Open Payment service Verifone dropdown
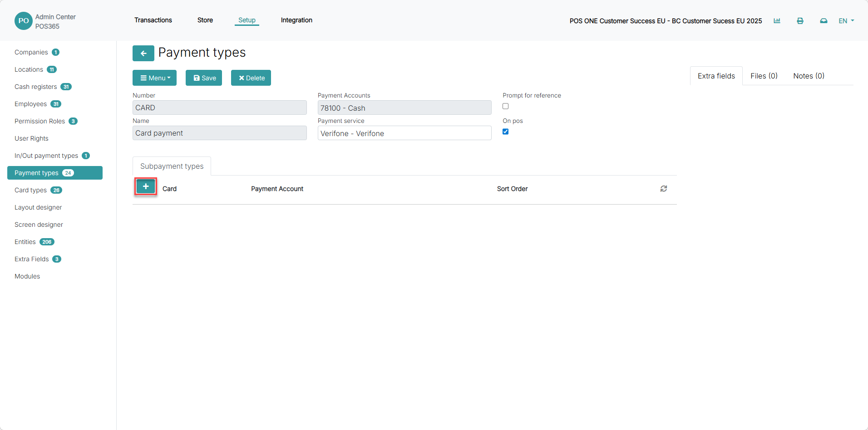This screenshot has height=430, width=868. pos(404,133)
